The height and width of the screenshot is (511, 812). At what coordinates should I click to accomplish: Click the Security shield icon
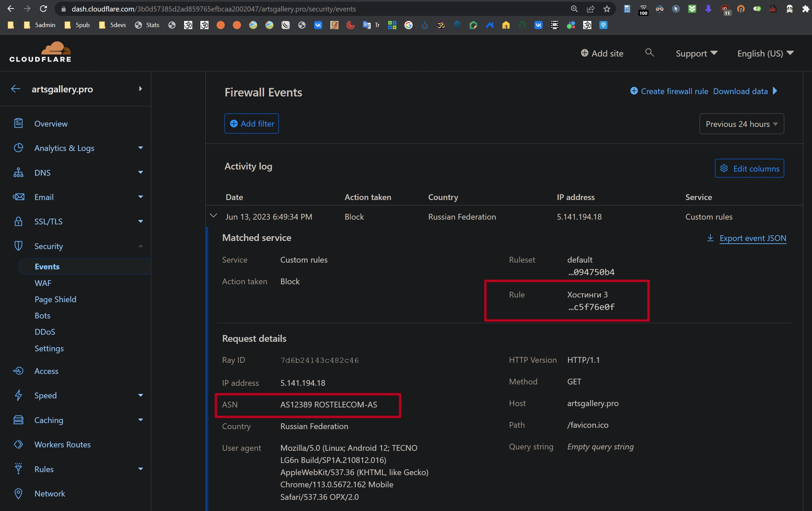pos(18,246)
